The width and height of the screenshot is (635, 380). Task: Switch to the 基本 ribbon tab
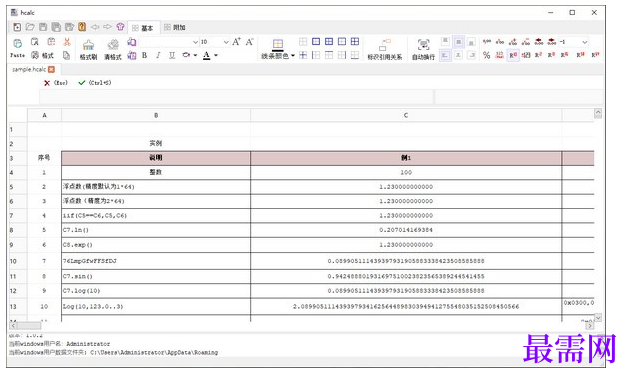[x=143, y=28]
